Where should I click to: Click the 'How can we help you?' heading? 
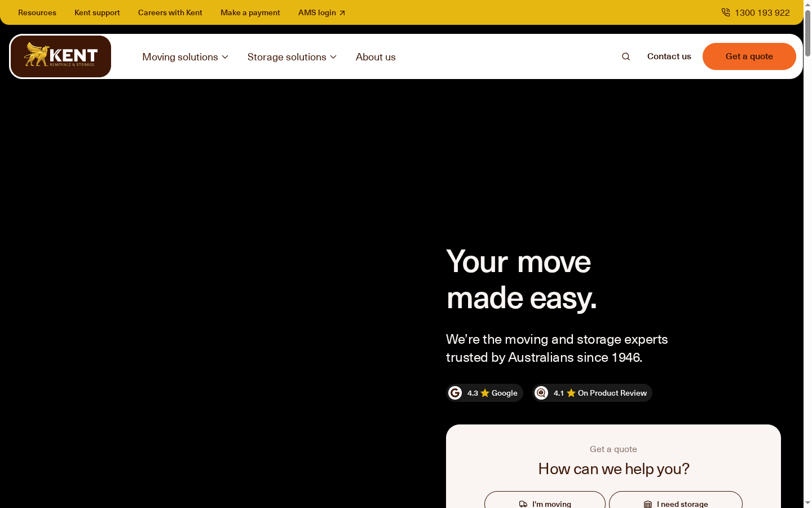(614, 468)
